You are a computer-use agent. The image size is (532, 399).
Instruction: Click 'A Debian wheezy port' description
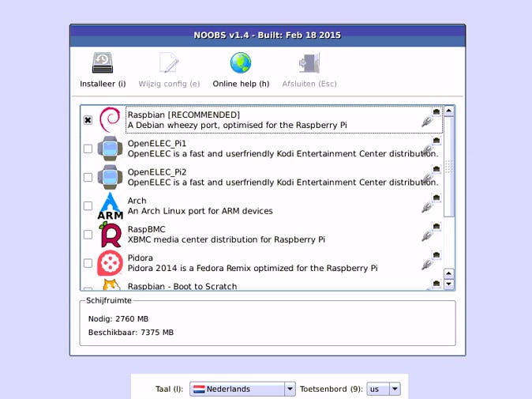tap(237, 126)
